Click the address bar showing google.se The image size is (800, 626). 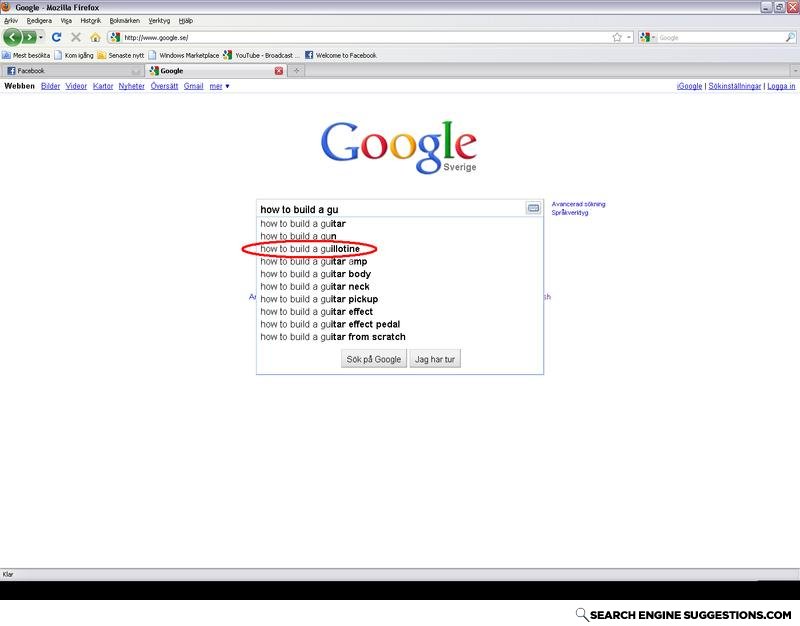tap(357, 37)
